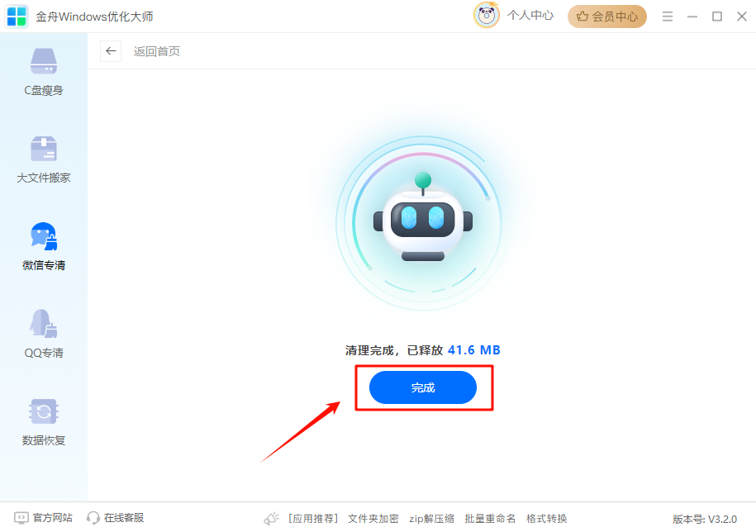Click the megaphone 应用推荐 icon
The width and height of the screenshot is (756, 532).
tap(272, 519)
